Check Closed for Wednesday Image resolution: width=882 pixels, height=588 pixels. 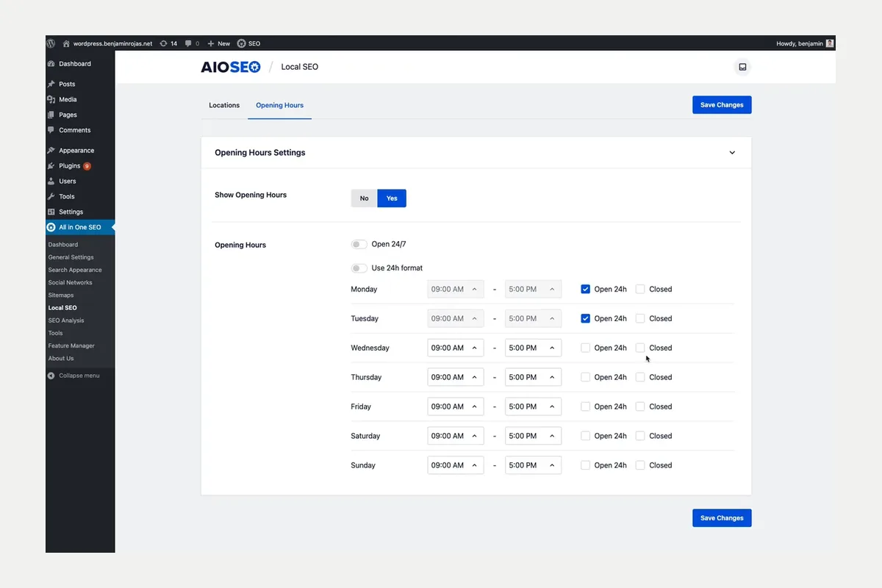click(x=640, y=348)
